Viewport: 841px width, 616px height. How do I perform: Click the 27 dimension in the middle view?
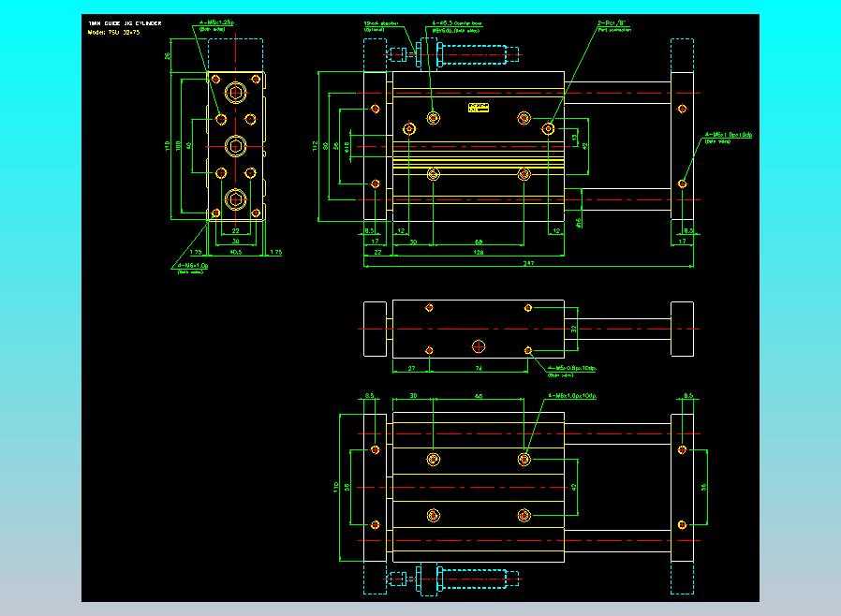click(x=411, y=369)
